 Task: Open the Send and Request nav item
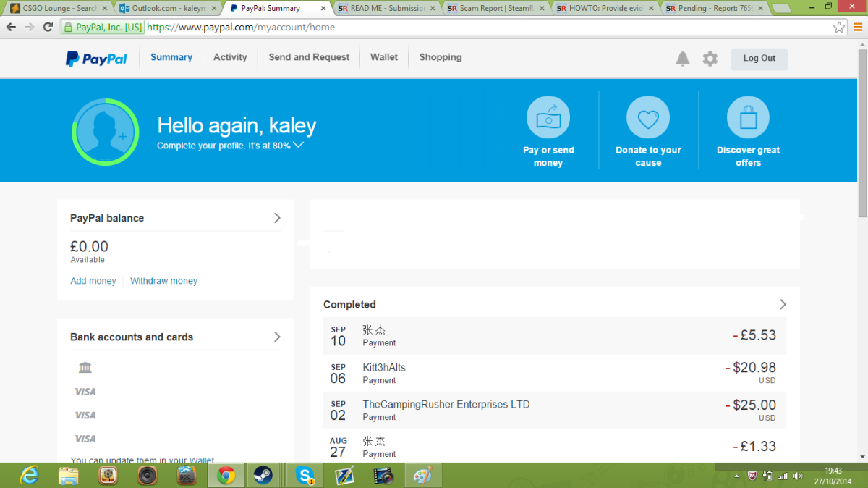(309, 57)
